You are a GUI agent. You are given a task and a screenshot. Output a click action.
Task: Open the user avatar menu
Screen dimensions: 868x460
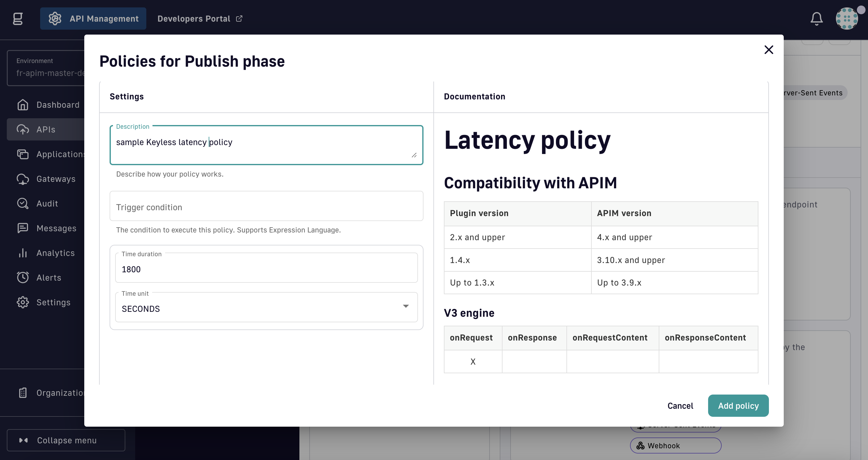point(847,19)
